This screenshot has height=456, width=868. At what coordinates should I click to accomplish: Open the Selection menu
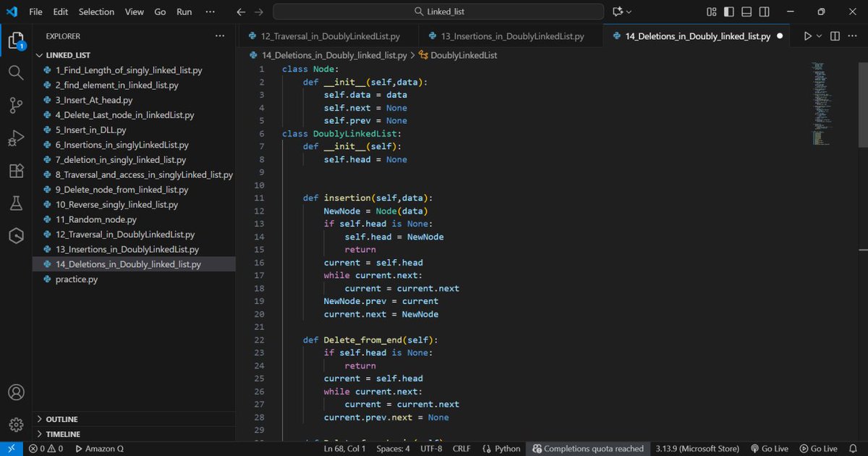[x=96, y=12]
